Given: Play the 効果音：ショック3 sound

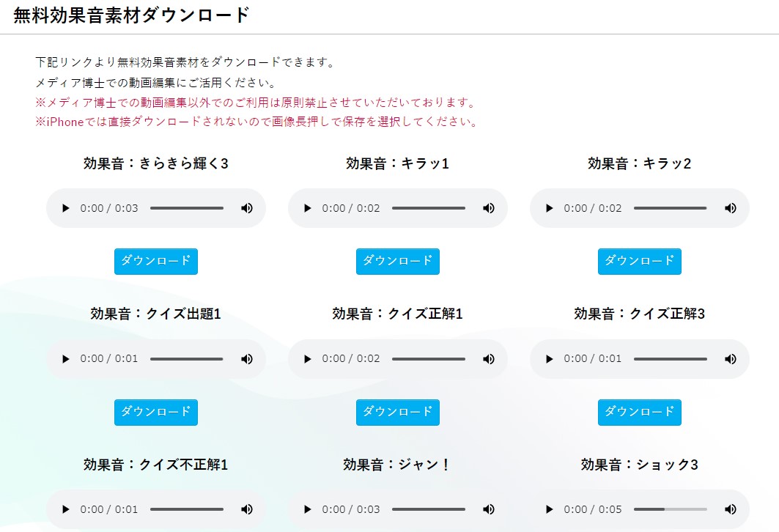Looking at the screenshot, I should click(x=549, y=509).
